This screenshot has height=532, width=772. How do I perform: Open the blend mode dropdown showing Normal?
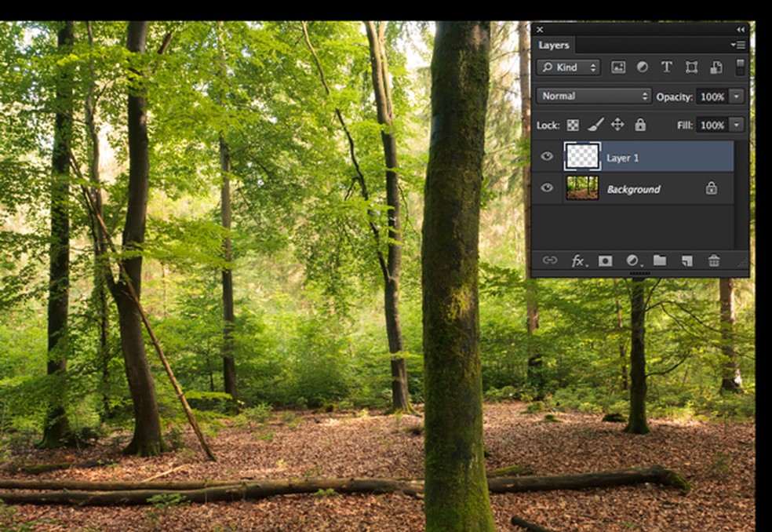(x=592, y=96)
